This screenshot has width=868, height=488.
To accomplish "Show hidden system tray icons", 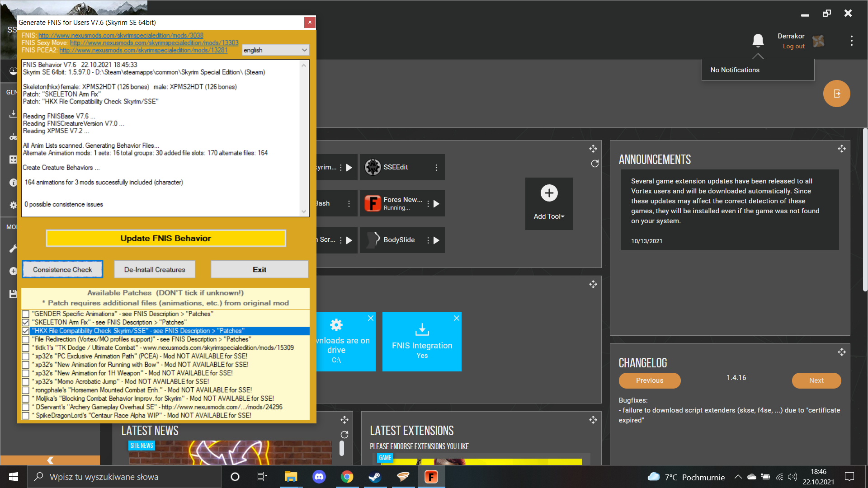I will 738,477.
